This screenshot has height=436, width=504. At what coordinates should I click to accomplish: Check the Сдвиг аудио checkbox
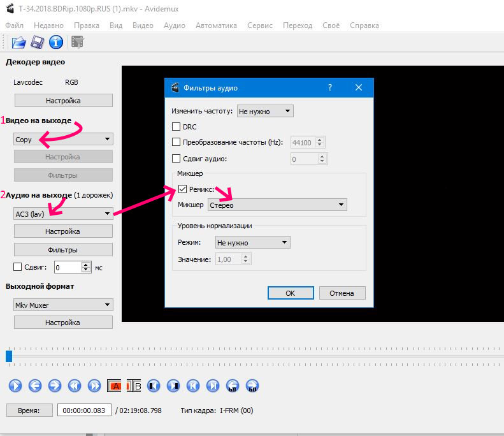pos(176,159)
